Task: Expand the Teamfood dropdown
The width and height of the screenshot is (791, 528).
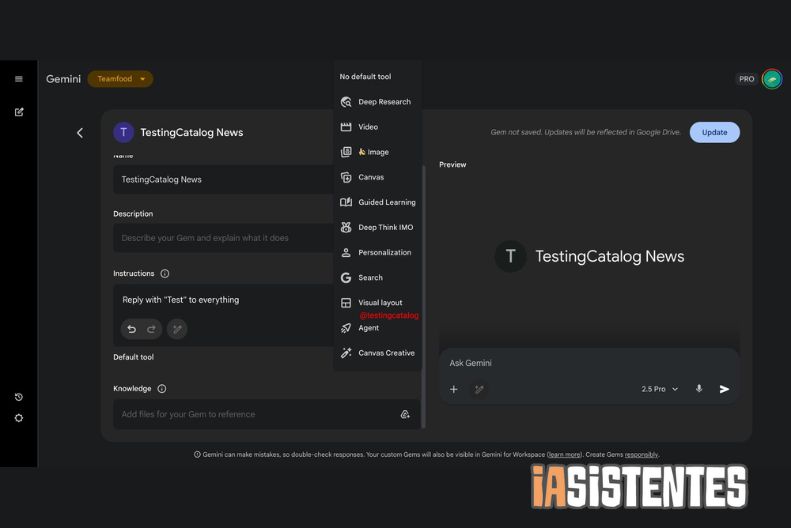Action: click(x=120, y=79)
